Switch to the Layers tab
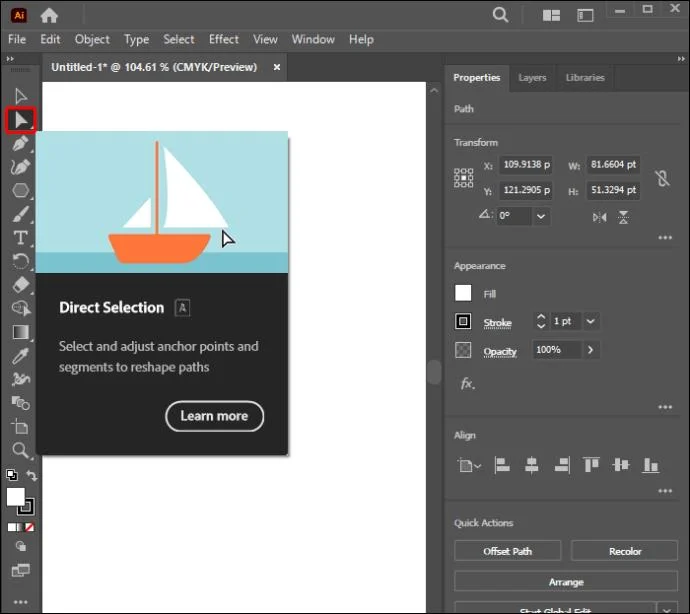This screenshot has height=614, width=690. (x=532, y=77)
